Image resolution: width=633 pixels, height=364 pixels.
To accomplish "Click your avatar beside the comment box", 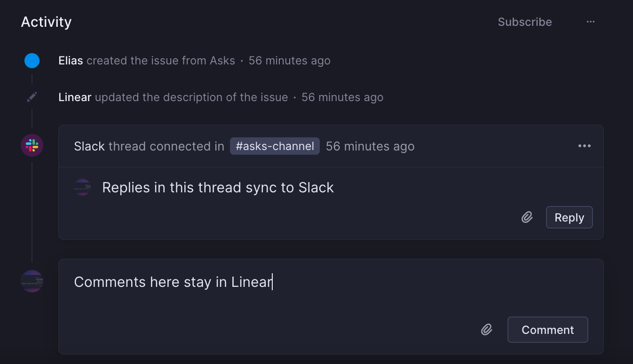I will (x=32, y=281).
